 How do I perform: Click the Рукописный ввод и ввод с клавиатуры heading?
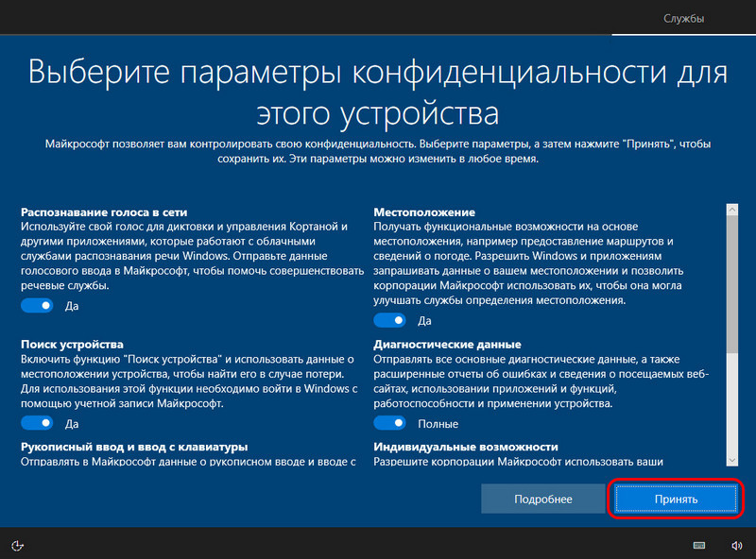(x=134, y=447)
